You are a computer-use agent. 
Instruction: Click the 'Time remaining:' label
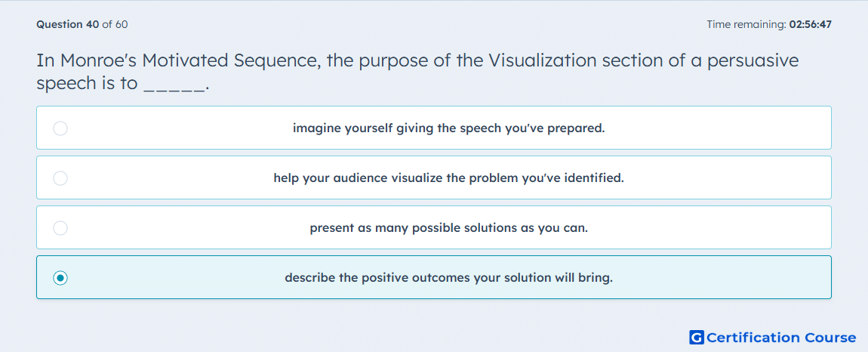[x=746, y=24]
